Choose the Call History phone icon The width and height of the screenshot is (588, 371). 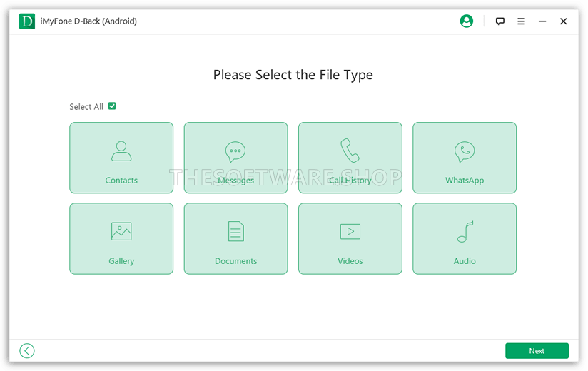350,151
